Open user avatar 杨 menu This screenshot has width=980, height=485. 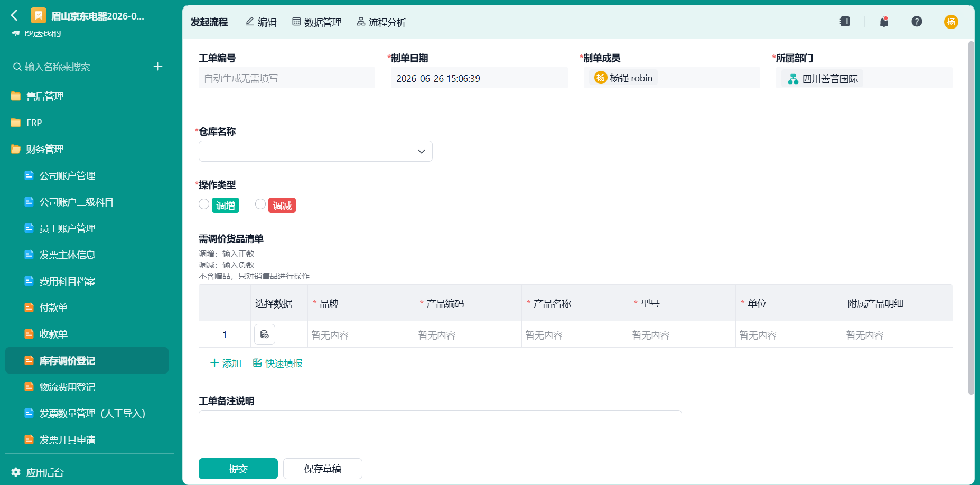pos(951,22)
